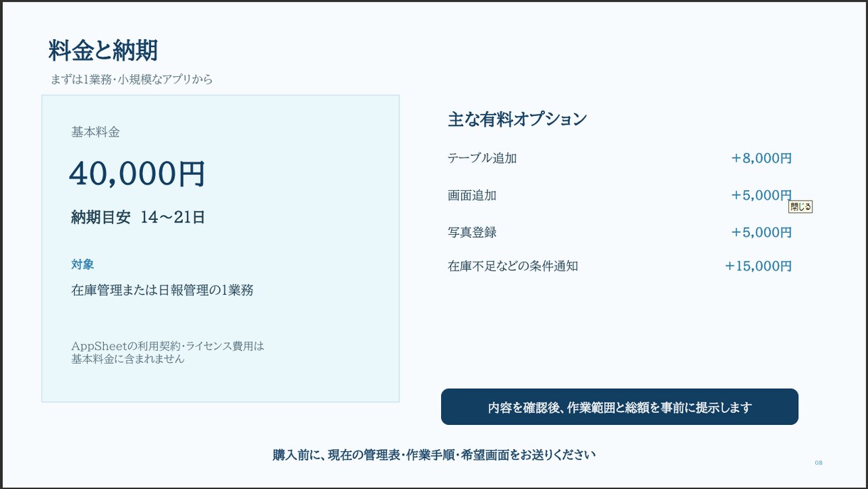Click the +15,000円 price

(x=758, y=266)
